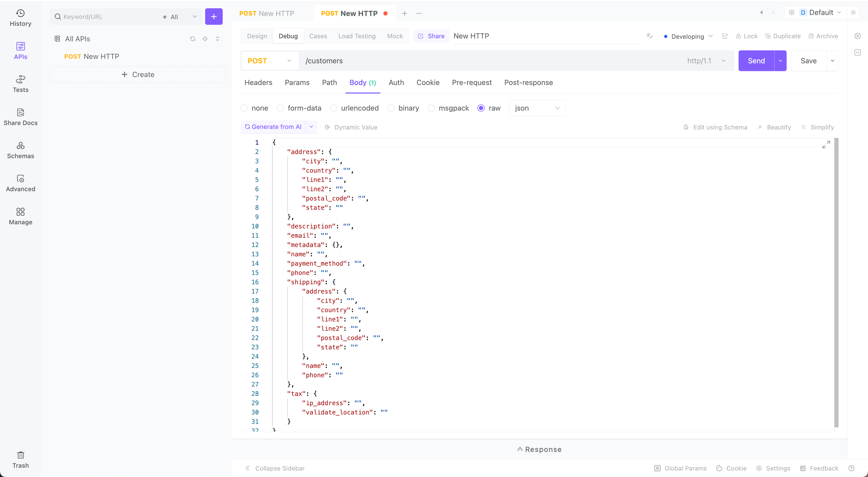Switch to the Design tab
Viewport: 868px width, 477px height.
click(257, 36)
